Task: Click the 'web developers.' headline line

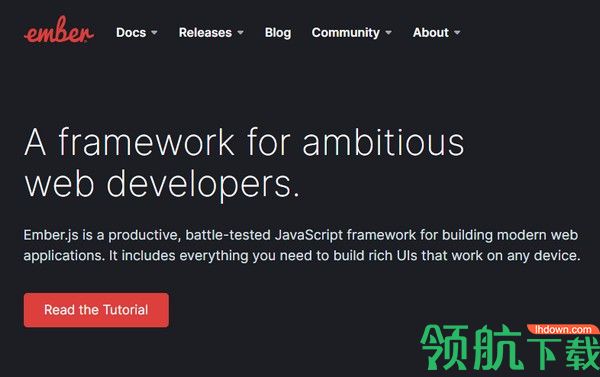Action: coord(161,185)
